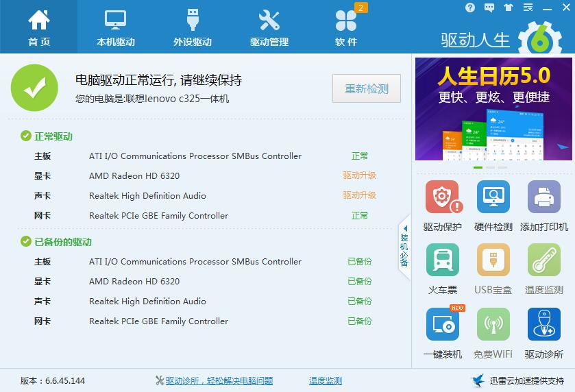575x392 pixels.
Task: Click 已备份 status for 声卡 Realtek Audio
Action: 359,301
